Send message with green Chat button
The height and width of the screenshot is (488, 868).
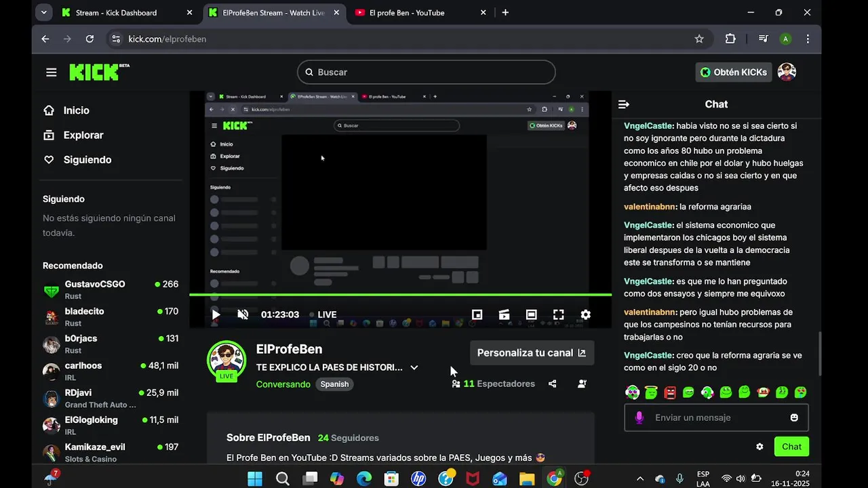791,447
